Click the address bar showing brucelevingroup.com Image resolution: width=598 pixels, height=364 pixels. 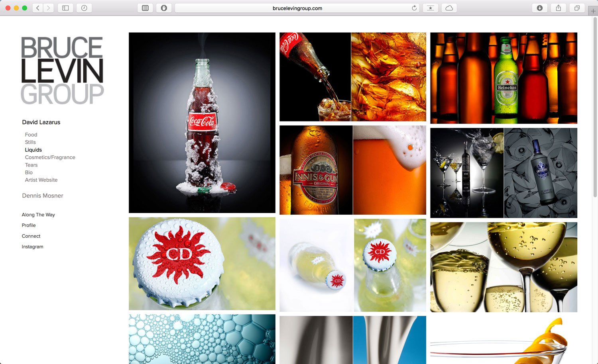click(x=297, y=8)
